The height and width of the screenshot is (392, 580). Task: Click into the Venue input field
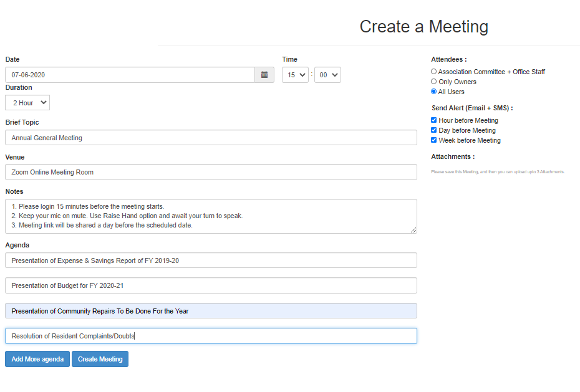click(x=211, y=172)
